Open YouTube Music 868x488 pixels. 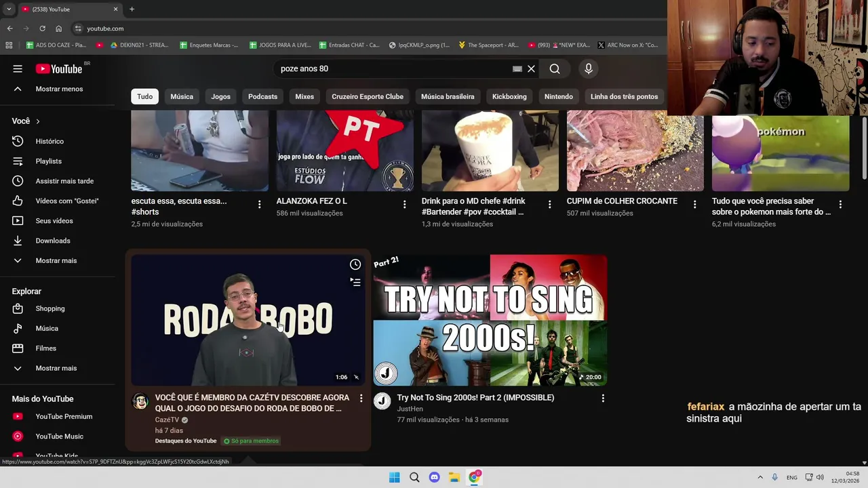pyautogui.click(x=58, y=436)
